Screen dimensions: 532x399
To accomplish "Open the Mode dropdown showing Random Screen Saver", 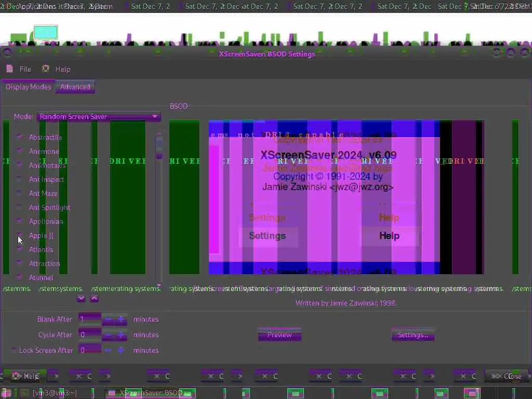I will [x=99, y=117].
